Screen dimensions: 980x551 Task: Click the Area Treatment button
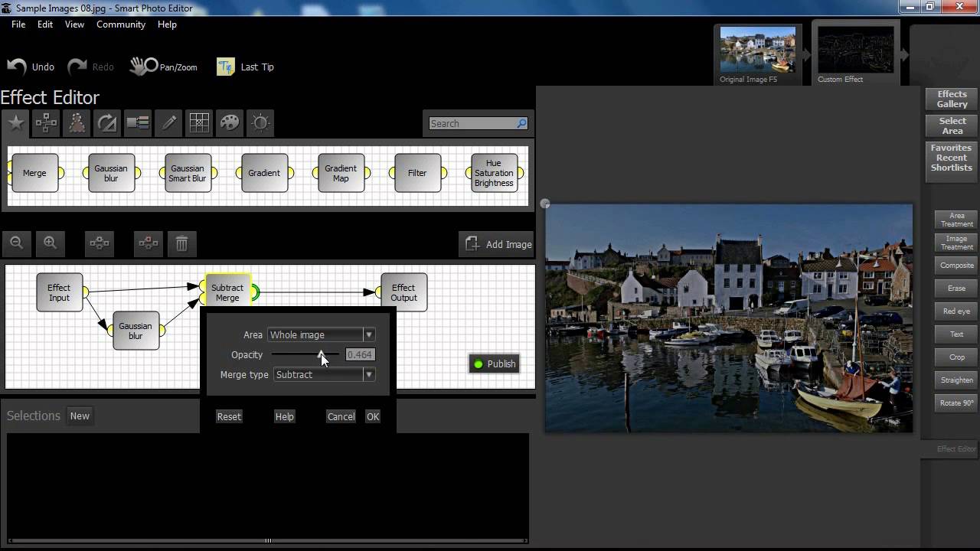tap(956, 220)
